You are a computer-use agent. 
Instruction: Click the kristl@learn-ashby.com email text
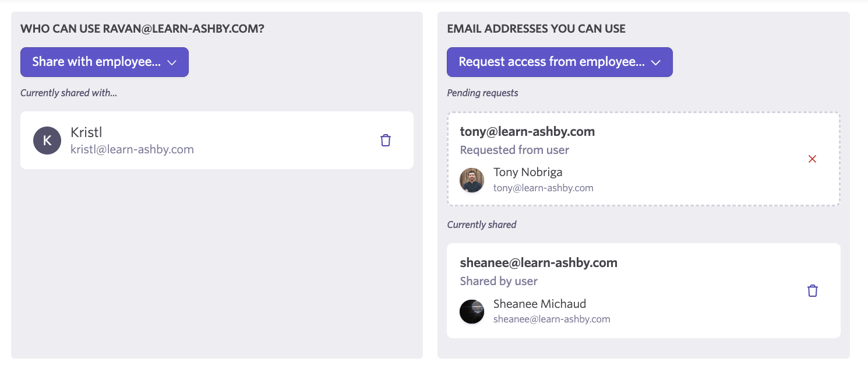click(x=132, y=149)
